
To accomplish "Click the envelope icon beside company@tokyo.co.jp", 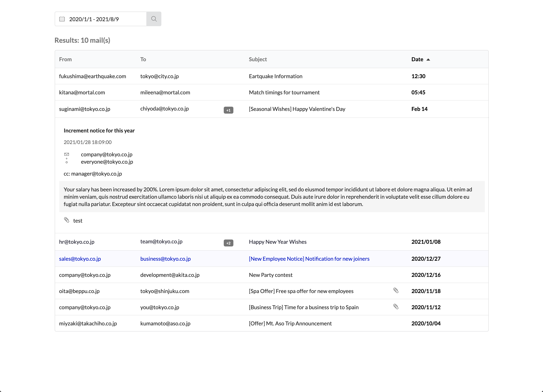I will [67, 154].
